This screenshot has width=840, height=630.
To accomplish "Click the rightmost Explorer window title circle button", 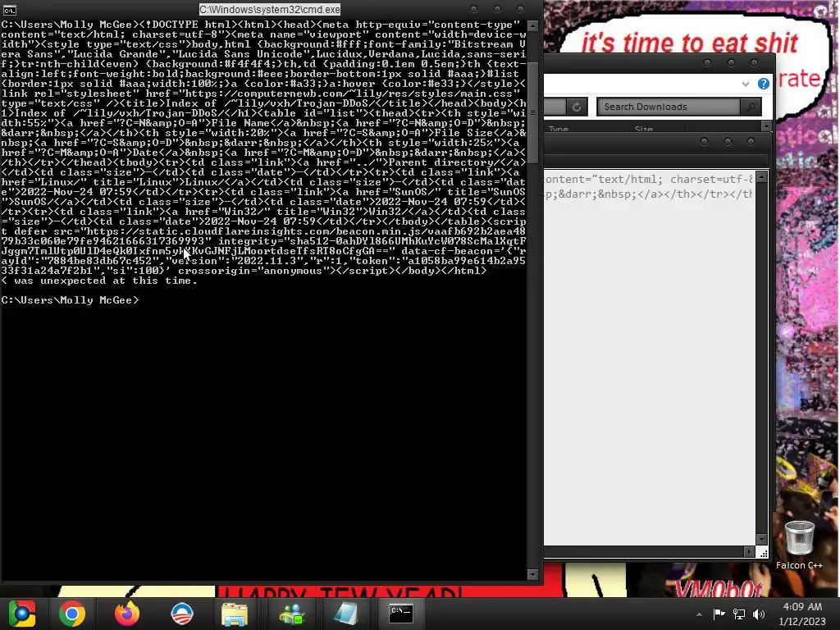I will click(755, 63).
